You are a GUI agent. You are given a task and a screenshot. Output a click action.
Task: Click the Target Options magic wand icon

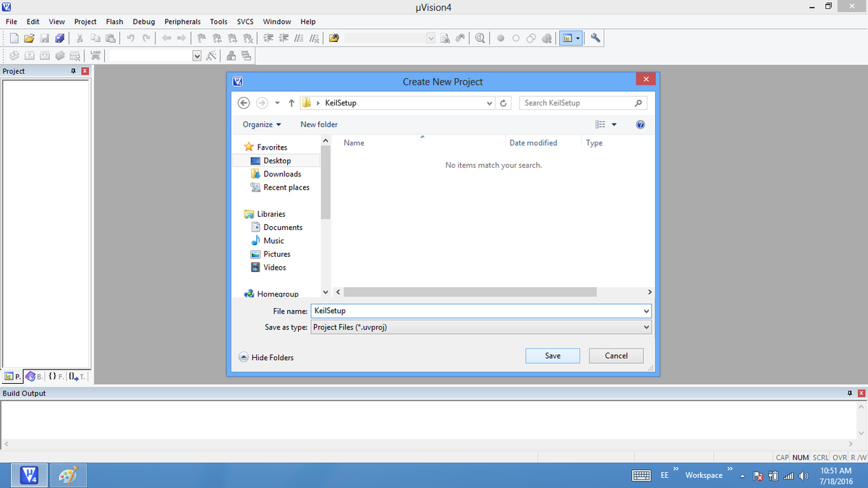212,56
